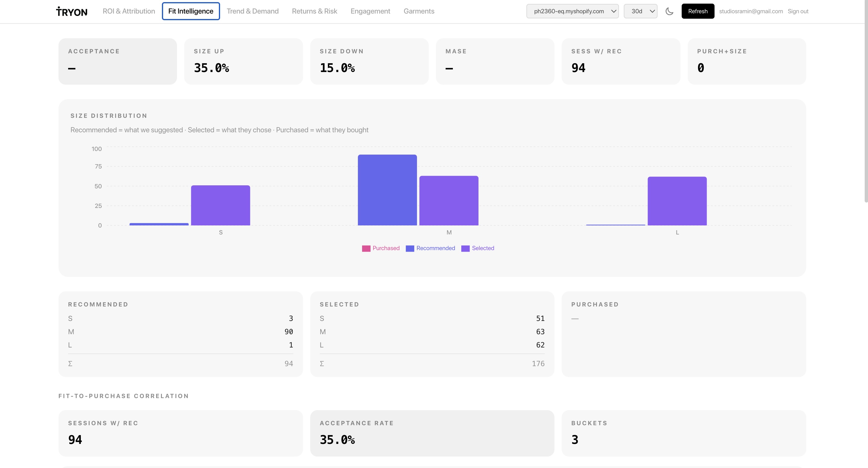868x468 pixels.
Task: Click Selected total 176
Action: [538, 364]
